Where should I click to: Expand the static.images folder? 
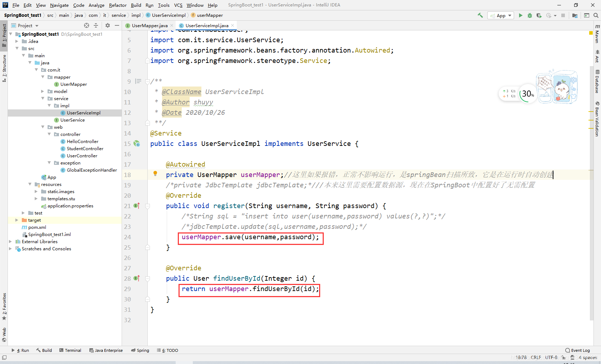[x=36, y=191]
